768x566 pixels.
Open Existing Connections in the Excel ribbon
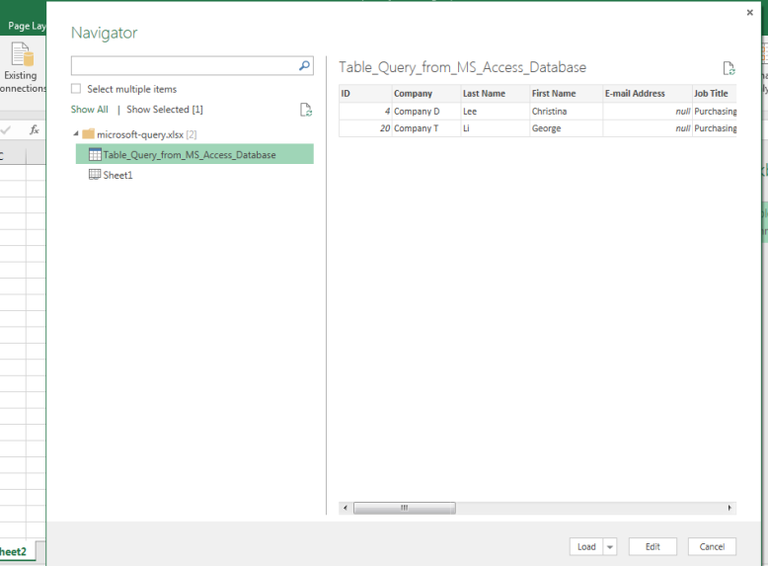[x=22, y=67]
